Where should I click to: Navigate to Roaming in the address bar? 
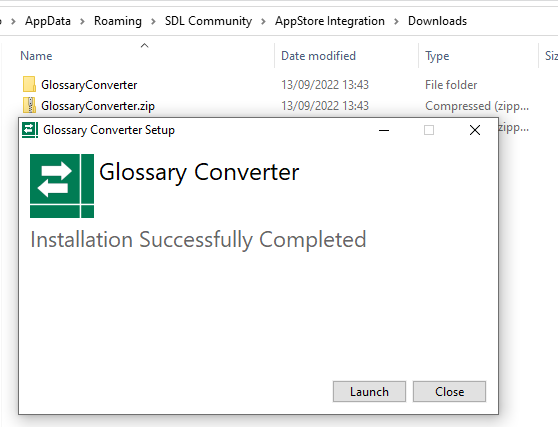point(118,21)
